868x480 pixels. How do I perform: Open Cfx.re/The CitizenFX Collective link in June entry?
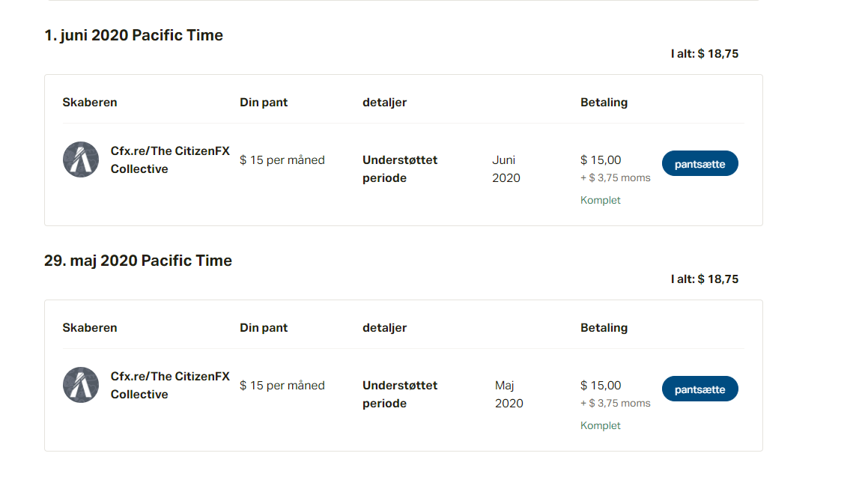170,160
